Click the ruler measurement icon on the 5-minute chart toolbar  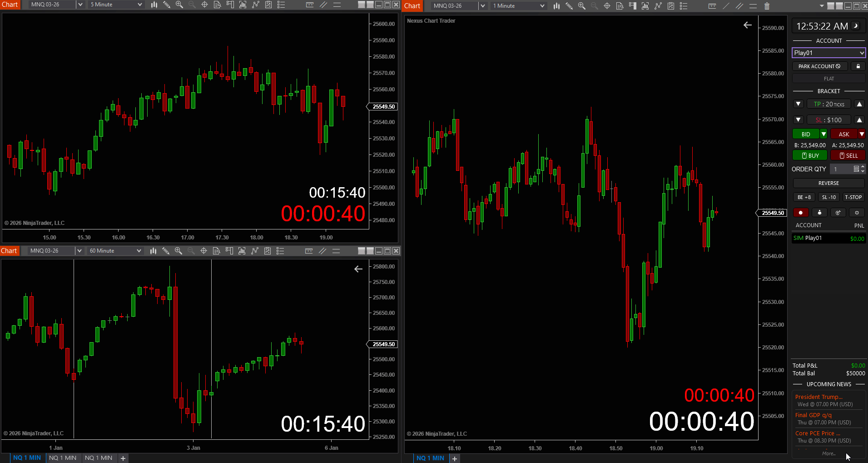310,5
